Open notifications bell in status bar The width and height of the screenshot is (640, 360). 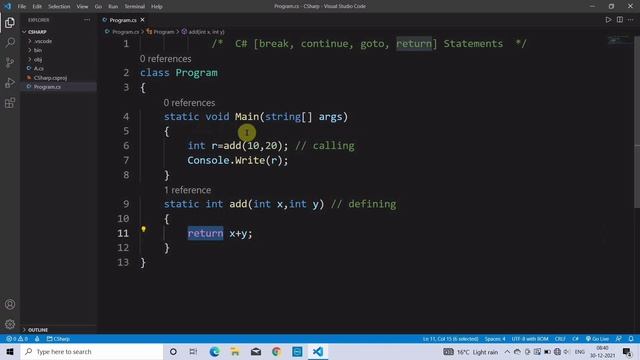pyautogui.click(x=631, y=339)
